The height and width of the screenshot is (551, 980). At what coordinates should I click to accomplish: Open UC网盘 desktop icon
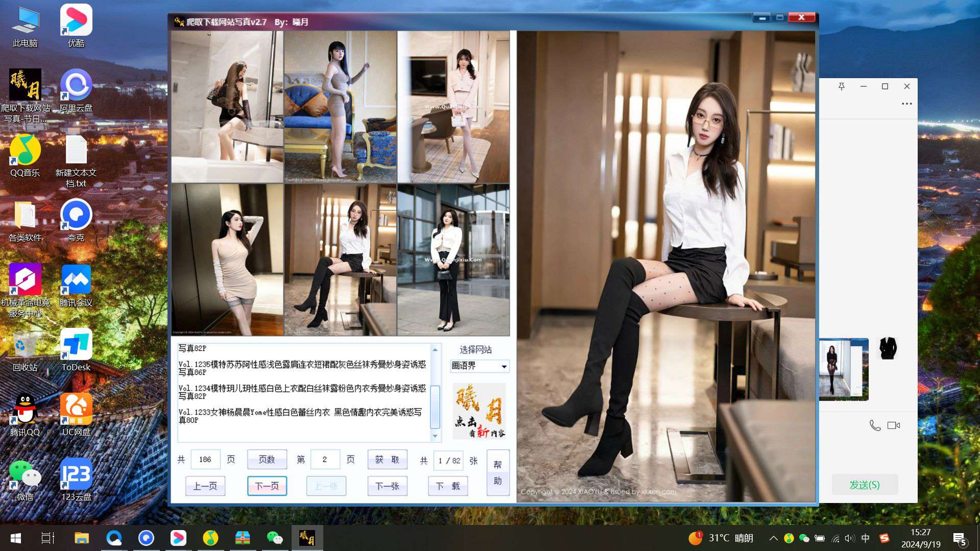76,415
